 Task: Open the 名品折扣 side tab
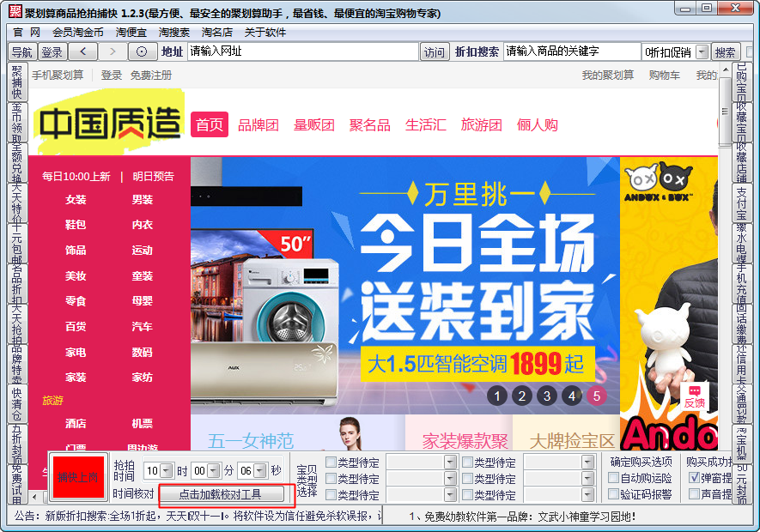coord(17,283)
